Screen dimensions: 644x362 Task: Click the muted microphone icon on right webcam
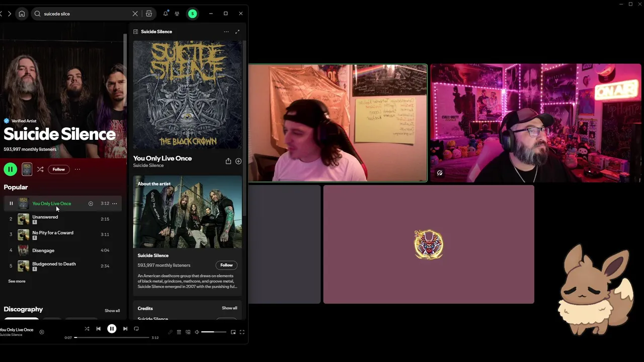(x=440, y=173)
